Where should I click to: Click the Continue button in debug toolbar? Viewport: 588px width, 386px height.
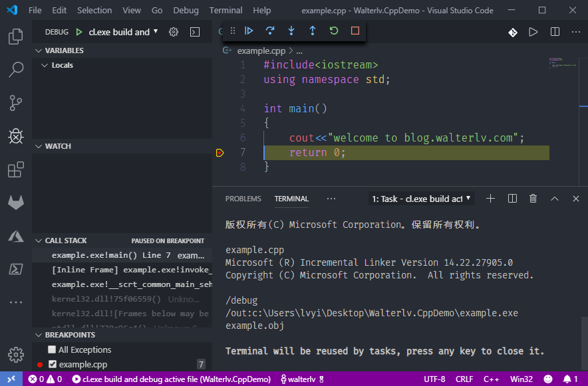249,31
